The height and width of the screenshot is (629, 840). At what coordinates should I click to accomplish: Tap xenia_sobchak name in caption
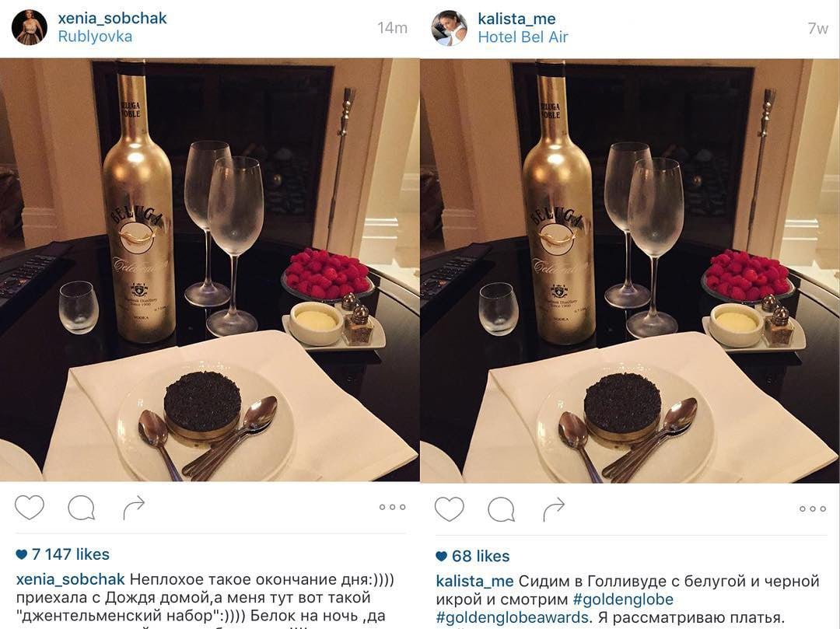pos(70,579)
